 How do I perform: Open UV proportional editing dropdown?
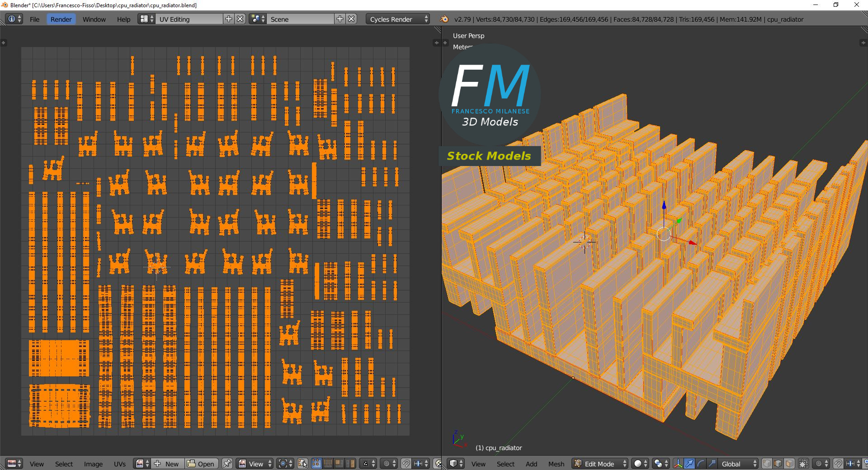[388, 464]
